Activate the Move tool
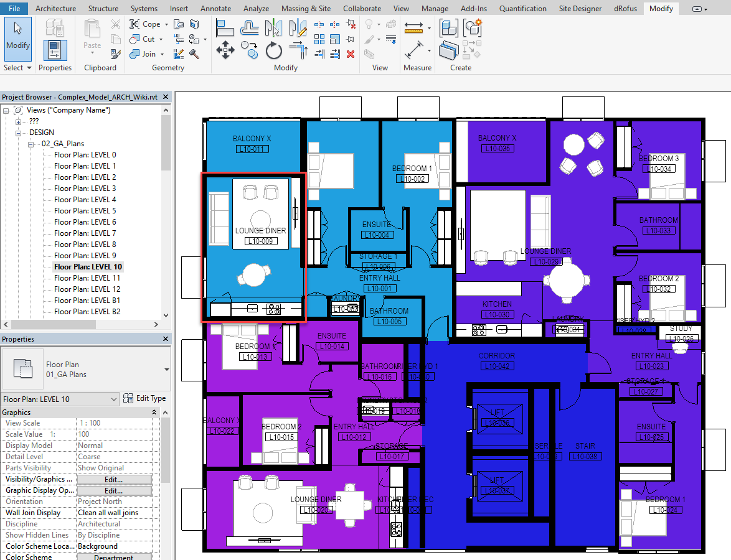731x560 pixels. click(x=225, y=49)
